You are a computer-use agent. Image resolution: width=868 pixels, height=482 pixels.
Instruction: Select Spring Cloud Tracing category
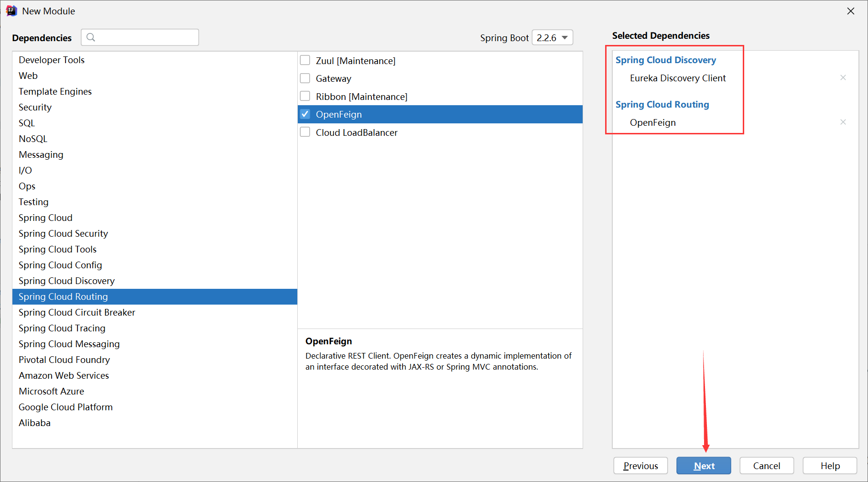point(155,328)
